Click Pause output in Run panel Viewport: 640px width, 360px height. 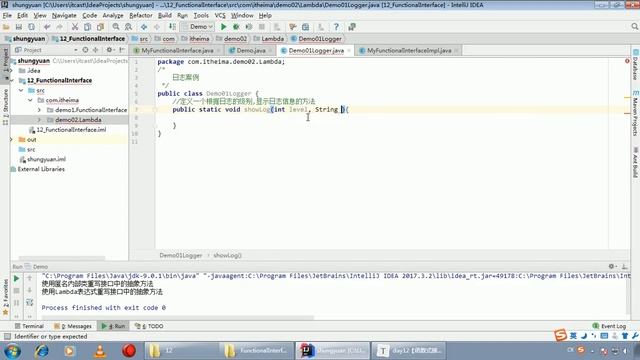pos(16,303)
